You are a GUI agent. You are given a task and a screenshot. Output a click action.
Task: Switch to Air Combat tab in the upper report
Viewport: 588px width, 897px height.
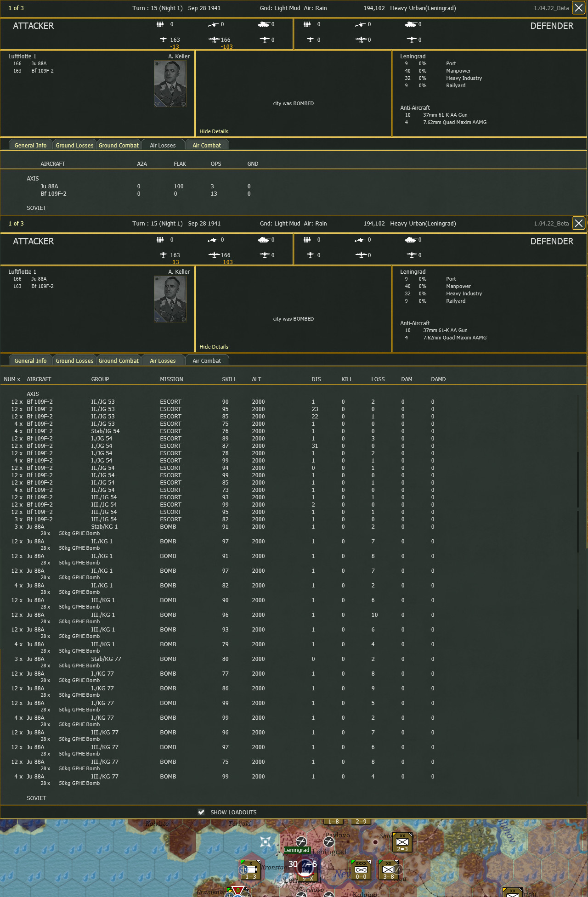207,145
